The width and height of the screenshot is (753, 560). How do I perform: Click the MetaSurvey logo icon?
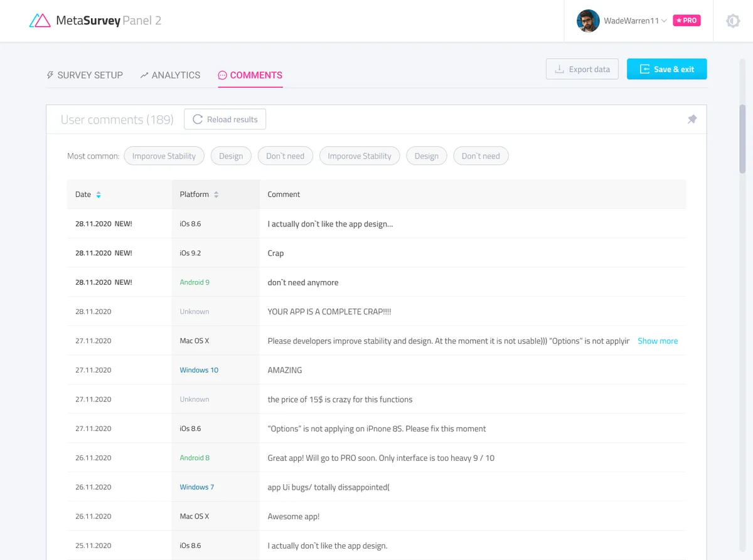pyautogui.click(x=40, y=21)
